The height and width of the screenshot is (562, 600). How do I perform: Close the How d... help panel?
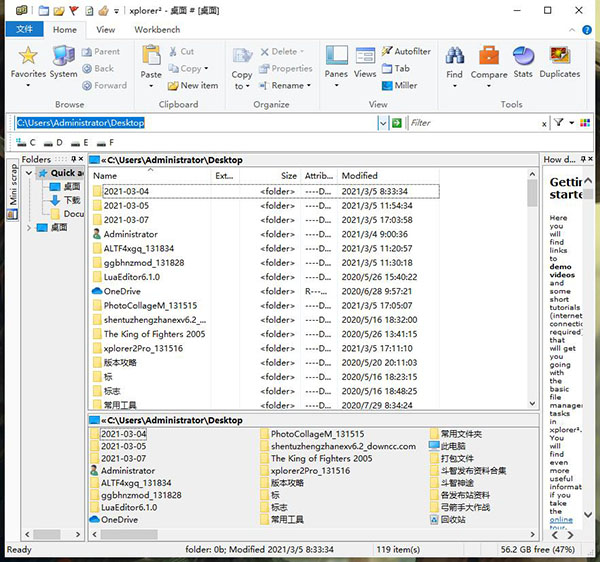[x=590, y=159]
